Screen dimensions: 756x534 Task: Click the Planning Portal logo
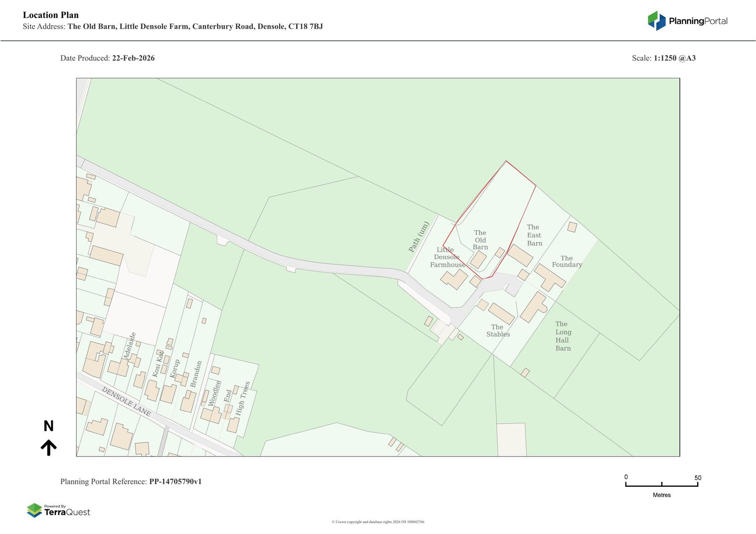687,21
